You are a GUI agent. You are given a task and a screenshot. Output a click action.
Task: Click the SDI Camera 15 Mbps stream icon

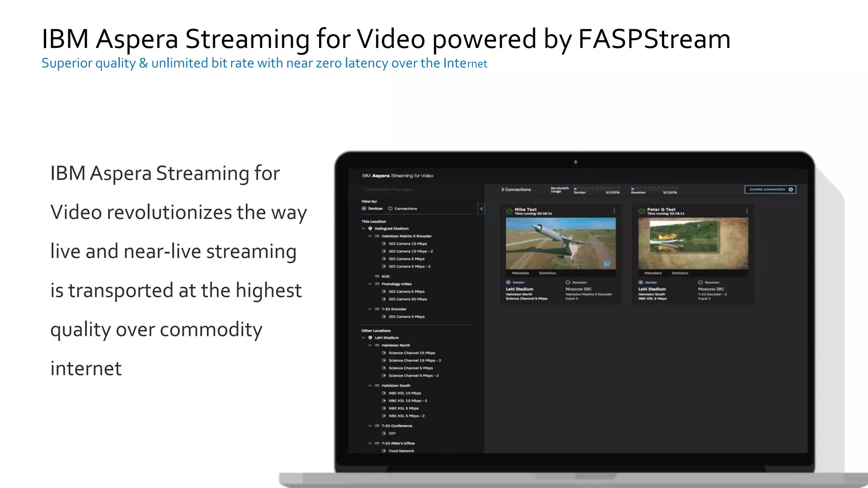click(x=384, y=244)
